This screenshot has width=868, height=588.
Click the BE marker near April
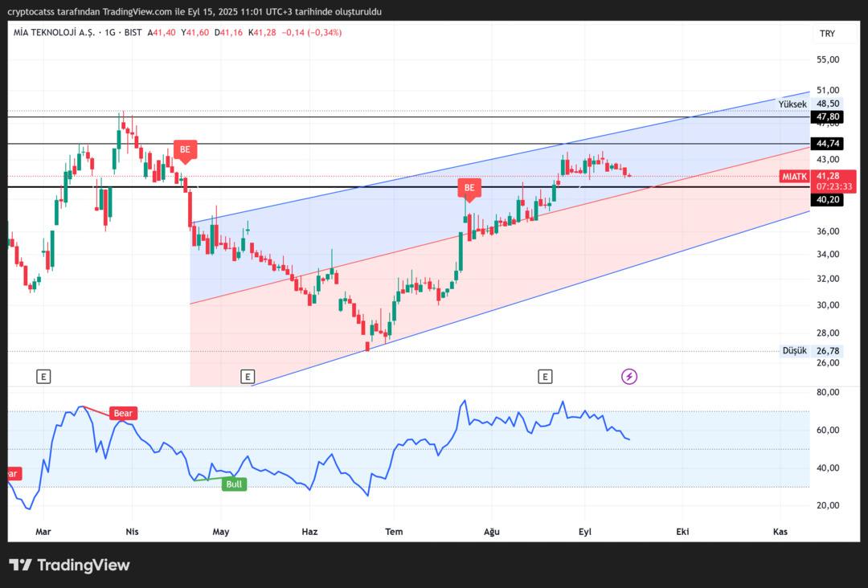(185, 150)
